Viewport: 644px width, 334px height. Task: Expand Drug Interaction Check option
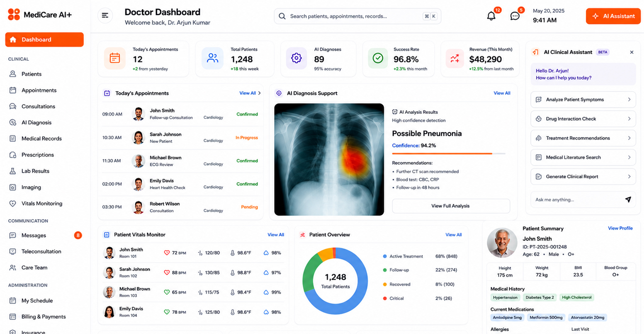pyautogui.click(x=583, y=119)
